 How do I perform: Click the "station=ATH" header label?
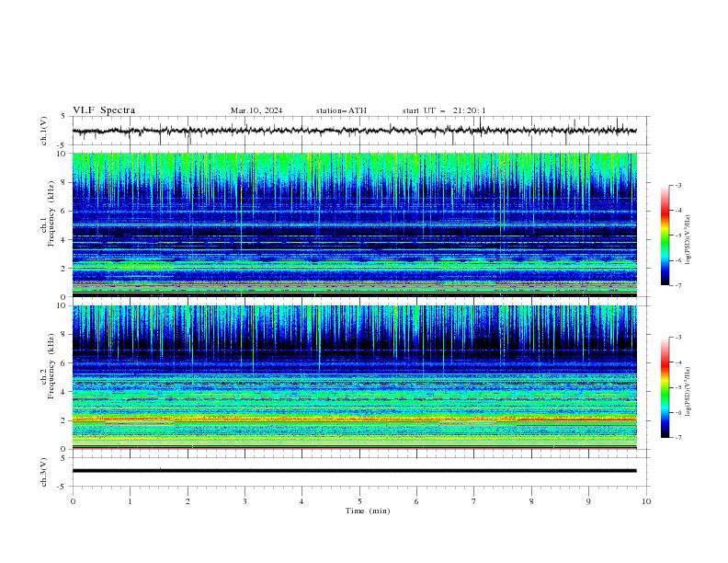coord(341,110)
